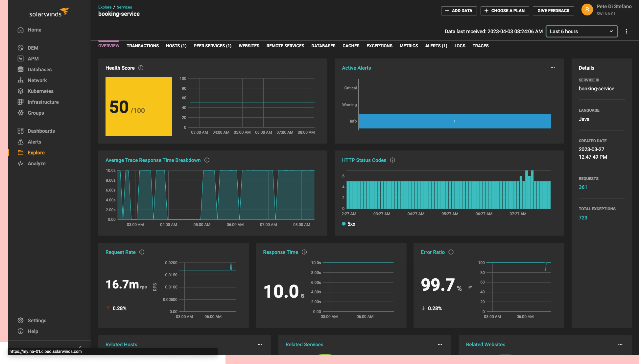Click the Kubernetes navigation icon

pos(21,91)
